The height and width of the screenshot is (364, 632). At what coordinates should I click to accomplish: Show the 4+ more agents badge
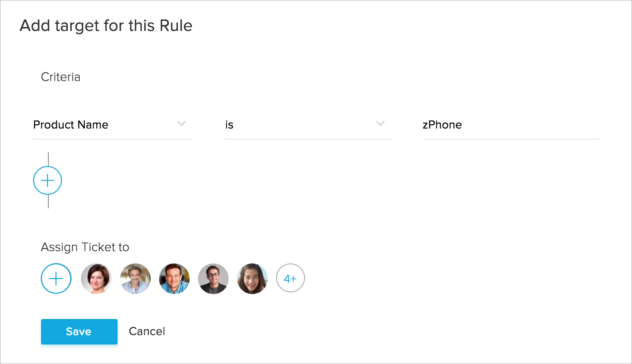coord(291,279)
